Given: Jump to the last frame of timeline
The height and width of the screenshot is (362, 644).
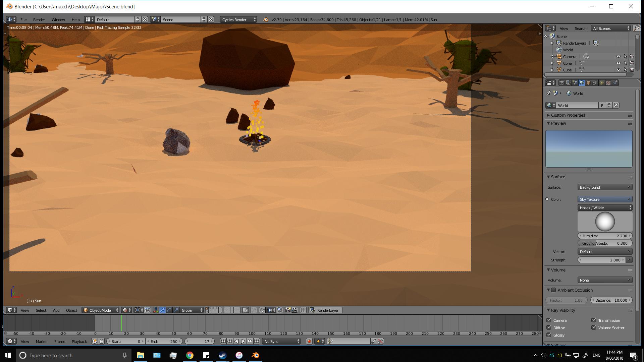Looking at the screenshot, I should [257, 341].
